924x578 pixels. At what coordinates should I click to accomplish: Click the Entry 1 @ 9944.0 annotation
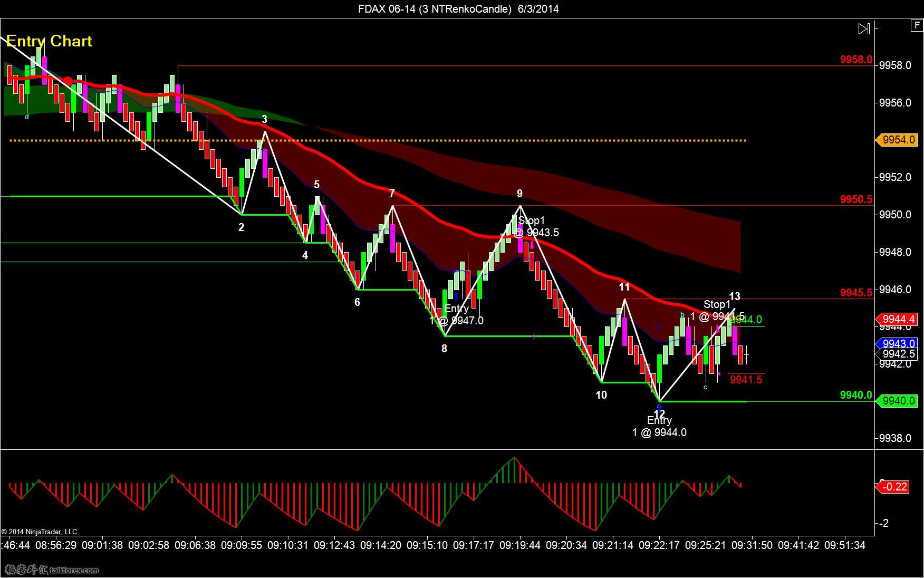(x=659, y=427)
